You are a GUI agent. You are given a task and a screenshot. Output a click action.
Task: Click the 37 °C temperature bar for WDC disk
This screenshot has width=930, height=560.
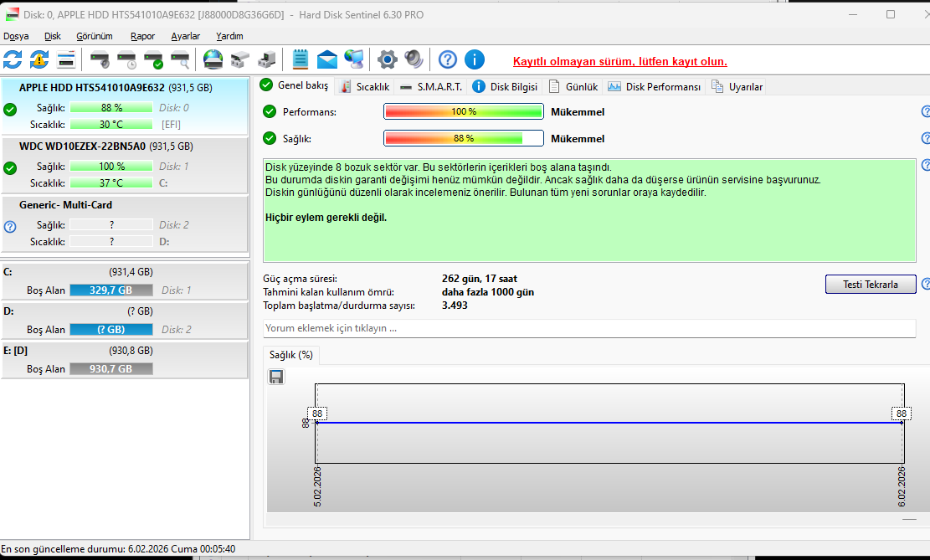coord(110,183)
